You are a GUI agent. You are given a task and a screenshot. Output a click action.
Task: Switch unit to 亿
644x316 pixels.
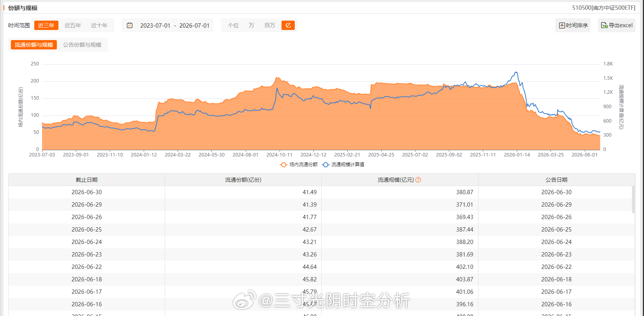[288, 25]
